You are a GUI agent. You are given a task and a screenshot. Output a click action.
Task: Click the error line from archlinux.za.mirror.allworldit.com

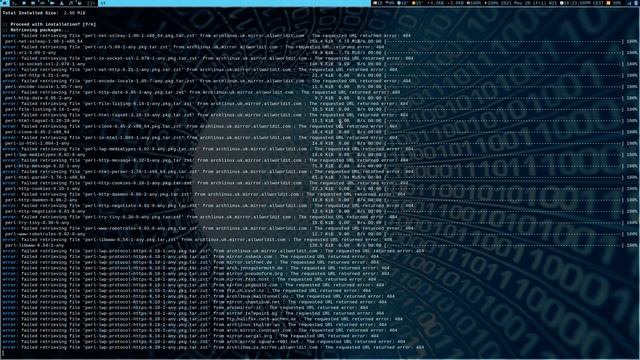click(x=213, y=347)
